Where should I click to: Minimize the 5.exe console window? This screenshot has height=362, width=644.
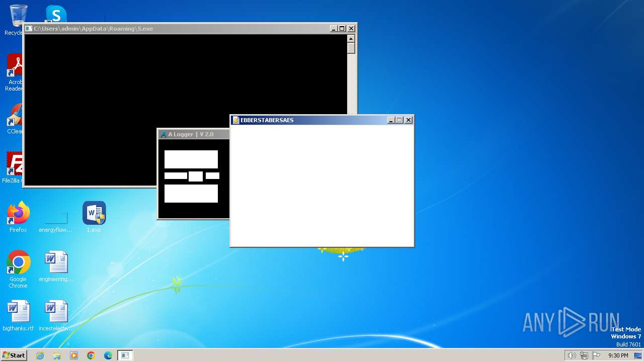(x=334, y=29)
